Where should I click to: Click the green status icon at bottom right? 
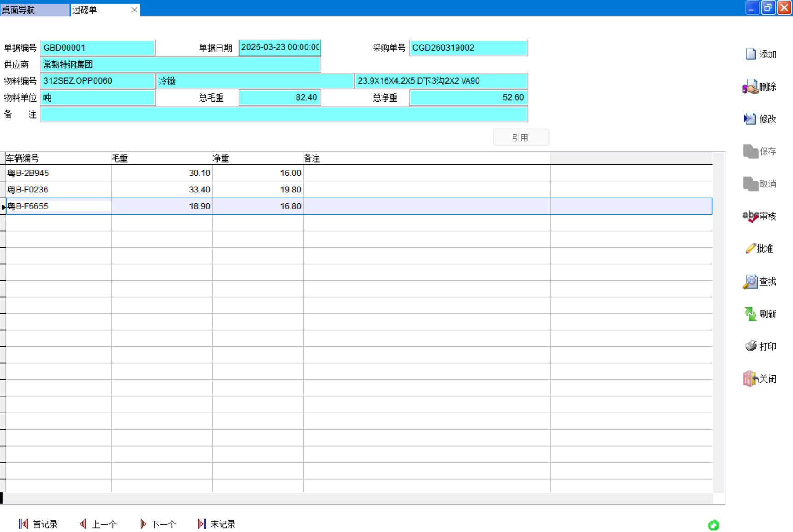pyautogui.click(x=713, y=525)
